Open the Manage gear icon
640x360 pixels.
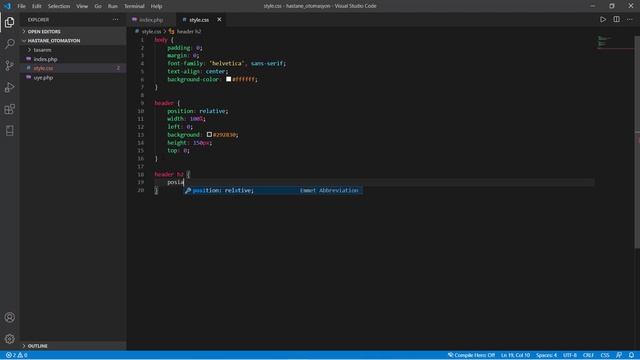coord(9,339)
